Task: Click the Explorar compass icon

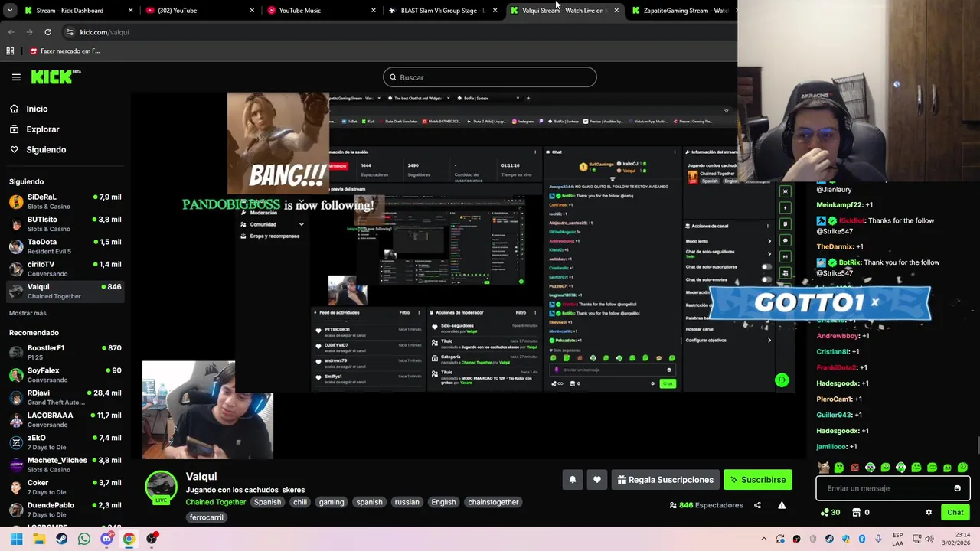Action: point(15,129)
